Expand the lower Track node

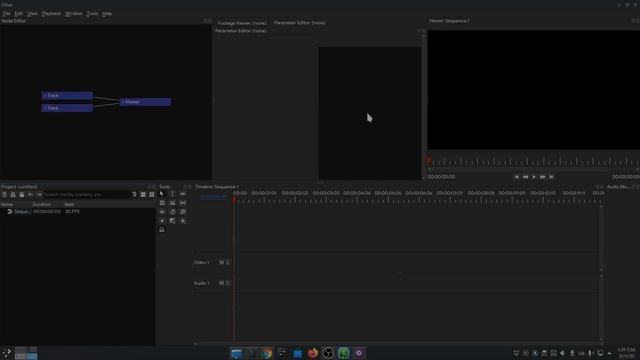(45, 108)
